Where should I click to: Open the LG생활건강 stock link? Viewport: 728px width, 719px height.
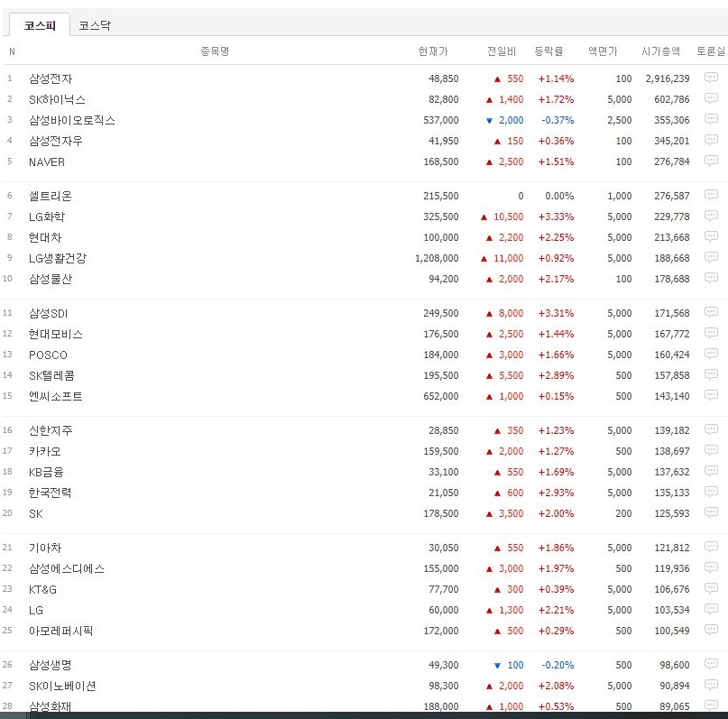[x=58, y=258]
